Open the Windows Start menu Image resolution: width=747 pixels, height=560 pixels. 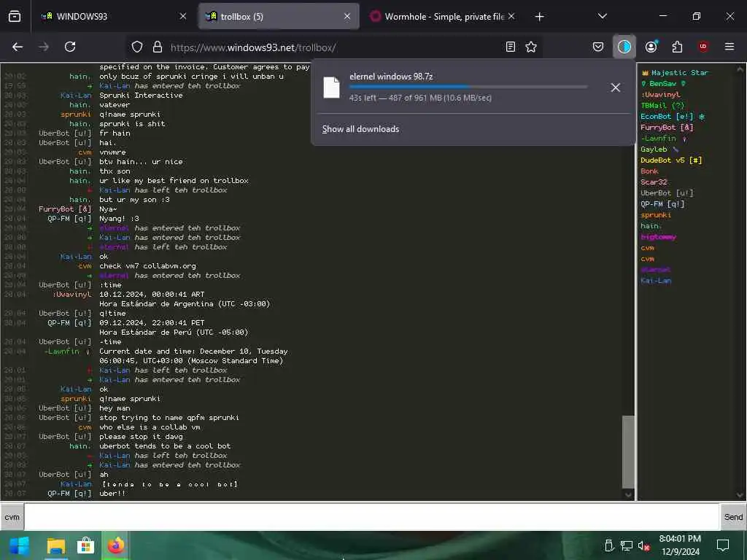click(x=19, y=545)
